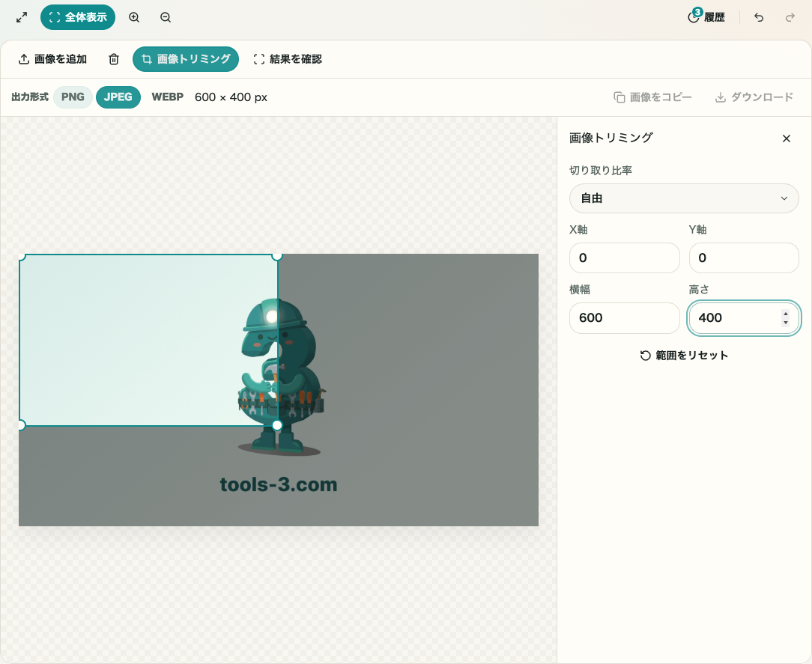Open the 切り取り比率 dropdown

[684, 198]
